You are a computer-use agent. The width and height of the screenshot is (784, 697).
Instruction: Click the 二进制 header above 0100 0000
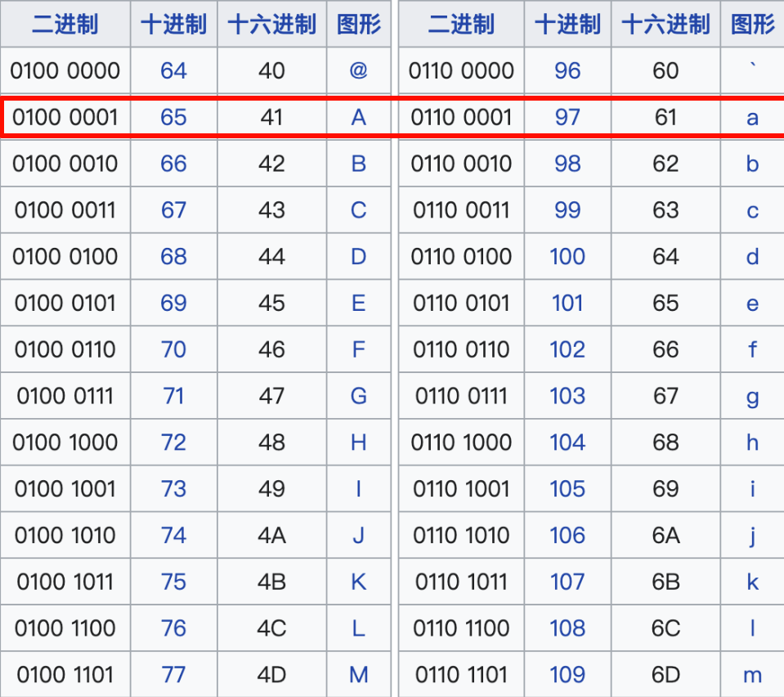(65, 25)
